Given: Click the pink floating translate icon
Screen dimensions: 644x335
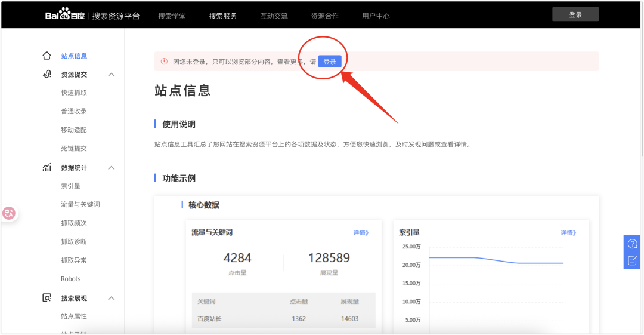Looking at the screenshot, I should 8,213.
